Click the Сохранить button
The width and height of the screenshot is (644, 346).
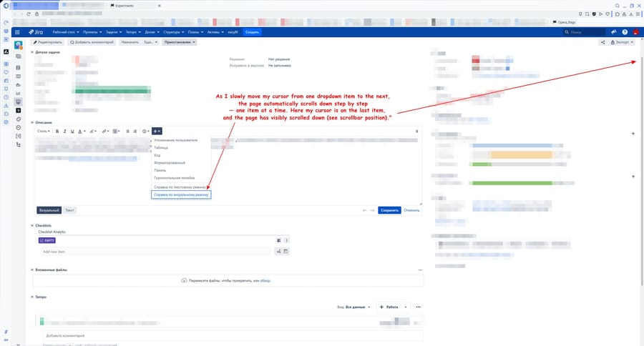click(389, 210)
